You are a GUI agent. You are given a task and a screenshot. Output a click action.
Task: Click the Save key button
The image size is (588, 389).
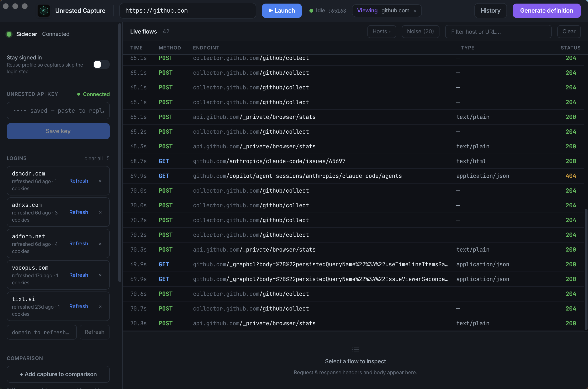tap(58, 131)
